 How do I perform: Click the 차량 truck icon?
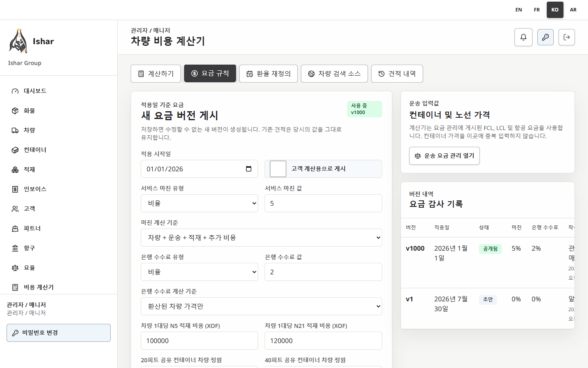15,130
